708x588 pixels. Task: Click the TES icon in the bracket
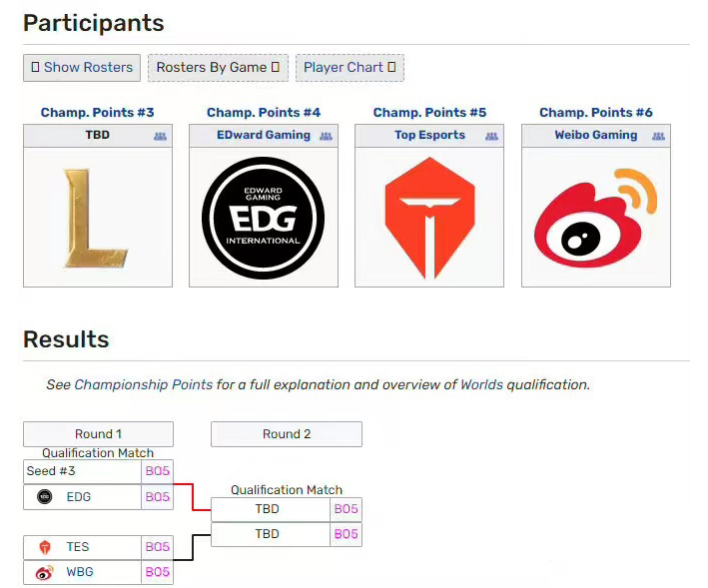coord(45,547)
